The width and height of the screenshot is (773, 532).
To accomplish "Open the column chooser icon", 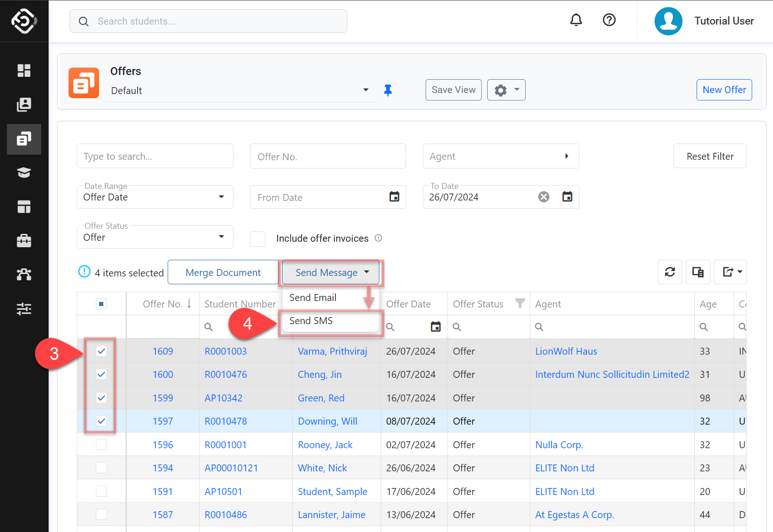I will (x=698, y=272).
